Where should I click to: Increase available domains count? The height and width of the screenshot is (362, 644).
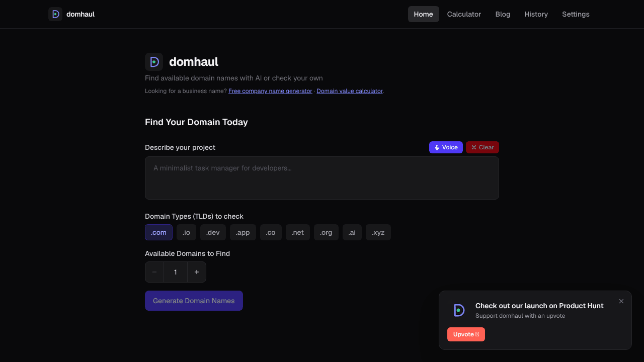[x=197, y=272]
